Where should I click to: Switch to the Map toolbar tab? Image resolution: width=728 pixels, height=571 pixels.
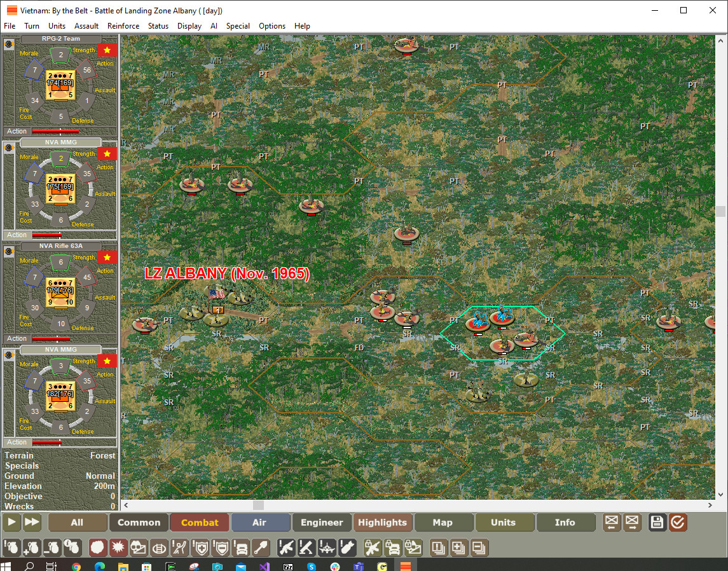444,522
